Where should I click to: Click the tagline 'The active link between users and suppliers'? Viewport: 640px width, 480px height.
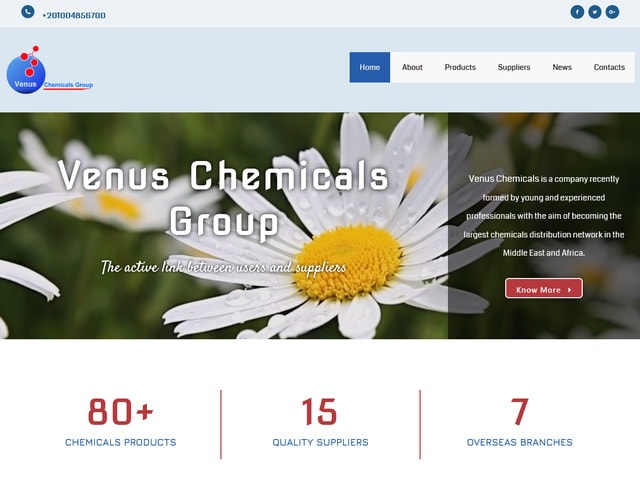[x=224, y=267]
